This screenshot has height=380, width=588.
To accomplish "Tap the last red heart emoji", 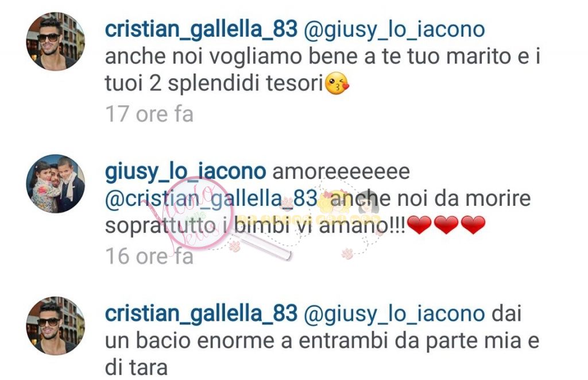I will click(x=473, y=225).
